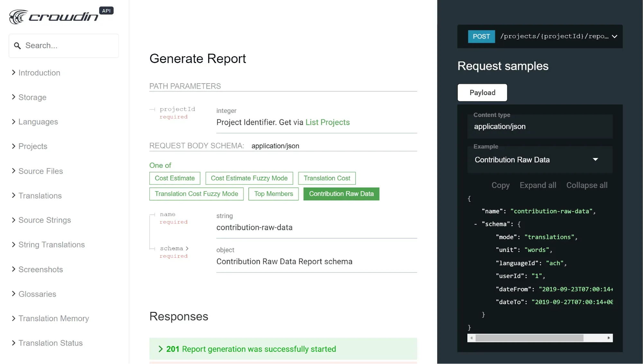The height and width of the screenshot is (364, 643).
Task: Click the right scrollbar arrow in code sample
Action: 609,338
